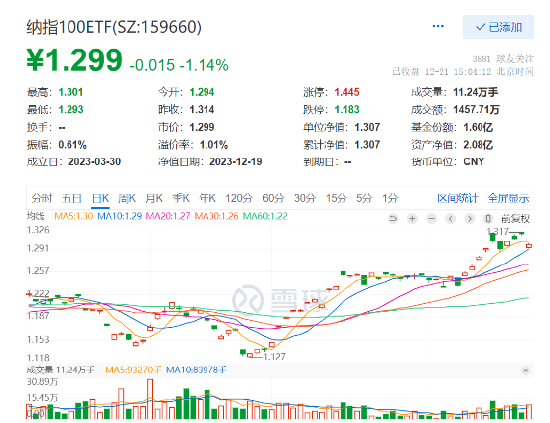The image size is (550, 423).
Task: Click the 今开 value 1.294
Action: click(x=202, y=92)
